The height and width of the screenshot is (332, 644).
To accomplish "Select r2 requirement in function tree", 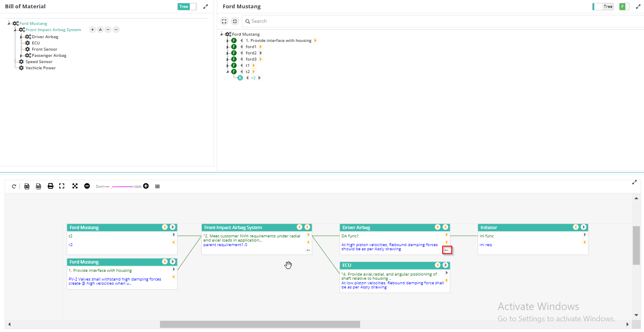I will [x=254, y=78].
